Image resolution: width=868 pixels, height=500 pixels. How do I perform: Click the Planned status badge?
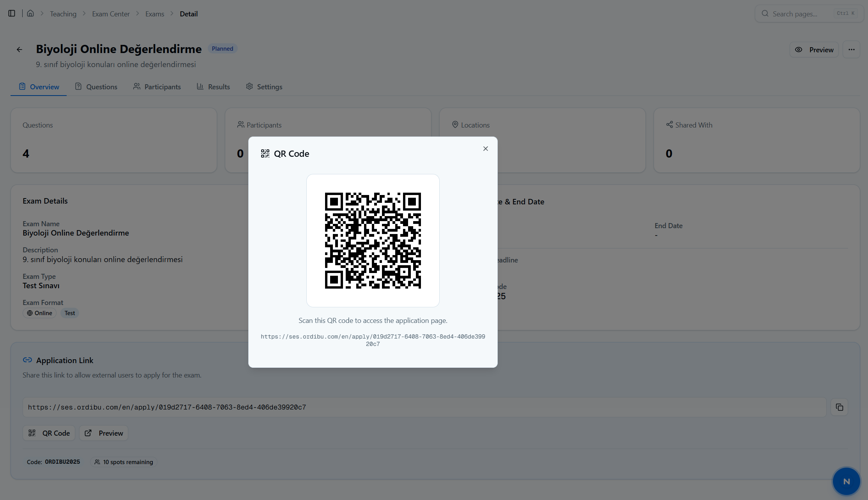pos(223,49)
